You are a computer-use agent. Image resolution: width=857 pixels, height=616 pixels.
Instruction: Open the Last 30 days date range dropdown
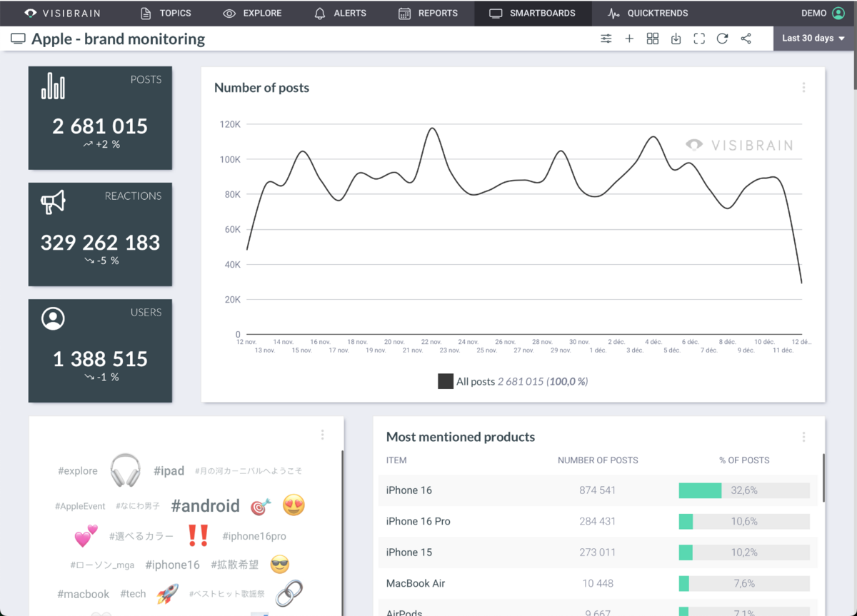(813, 38)
